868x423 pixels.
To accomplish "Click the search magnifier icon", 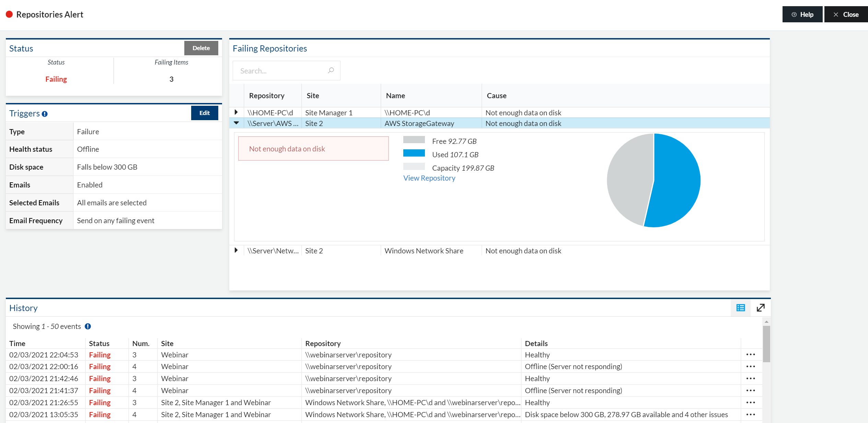I will click(x=331, y=70).
